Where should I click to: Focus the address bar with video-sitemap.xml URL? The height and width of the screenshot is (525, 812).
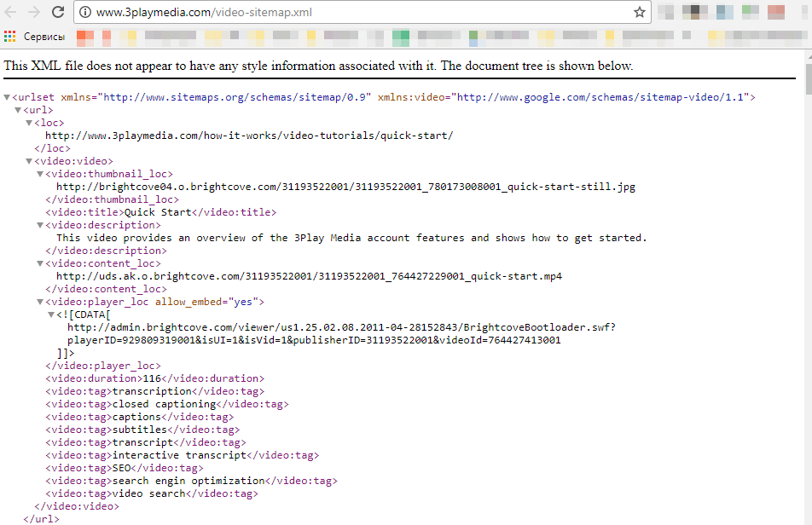pos(362,12)
